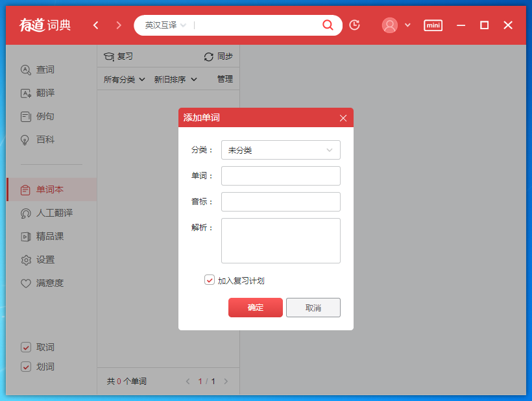Cancel the add word dialog with 取消
The height and width of the screenshot is (401, 532).
313,308
